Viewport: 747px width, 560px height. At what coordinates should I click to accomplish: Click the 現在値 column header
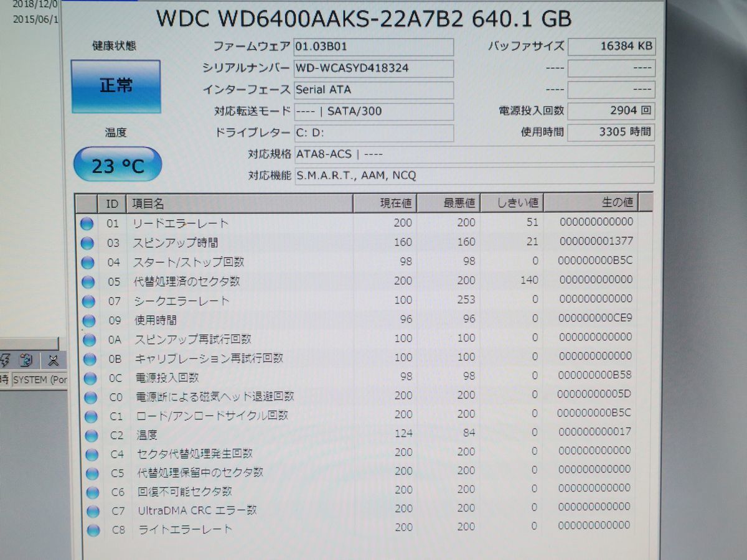[x=385, y=203]
